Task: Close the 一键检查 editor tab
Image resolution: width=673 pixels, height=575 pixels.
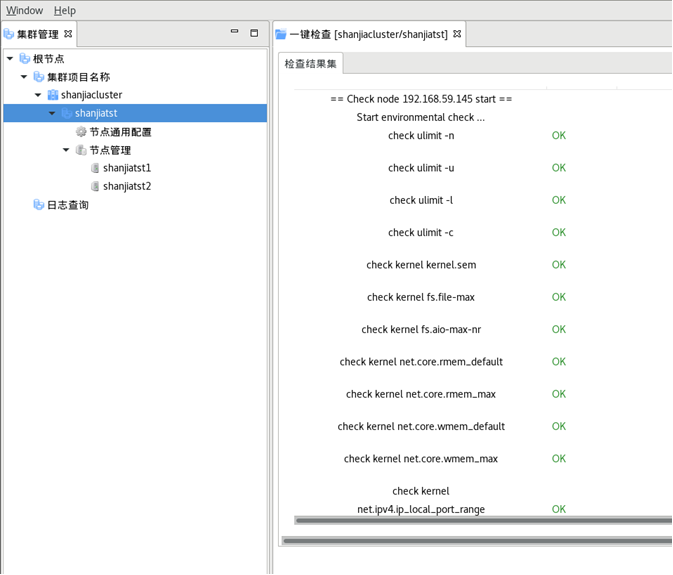Action: [x=457, y=34]
